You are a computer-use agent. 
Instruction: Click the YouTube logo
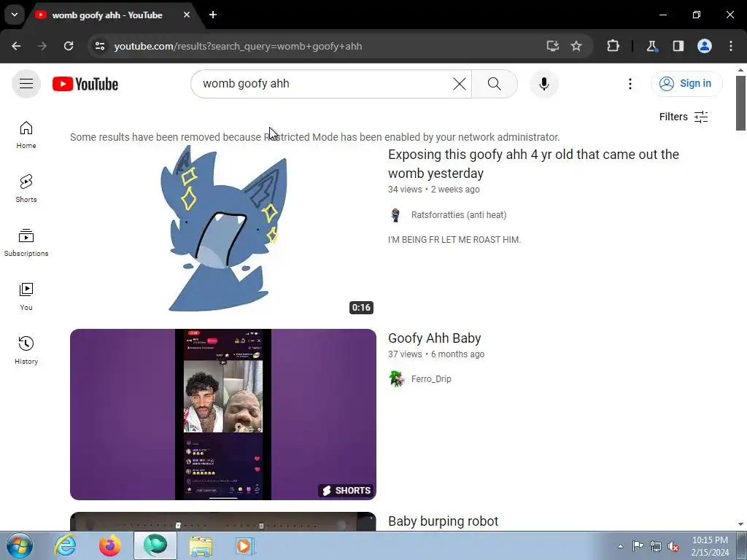[85, 84]
